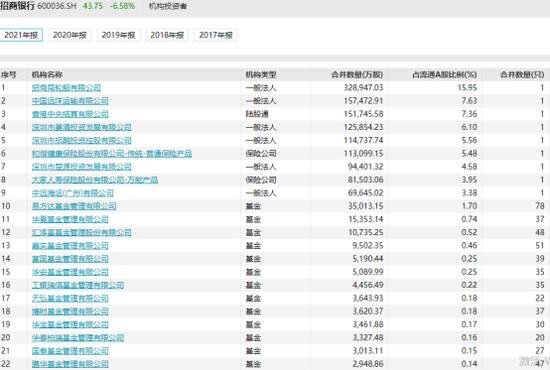Select the 1.70 percentage cell
The height and width of the screenshot is (370, 550).
[469, 206]
